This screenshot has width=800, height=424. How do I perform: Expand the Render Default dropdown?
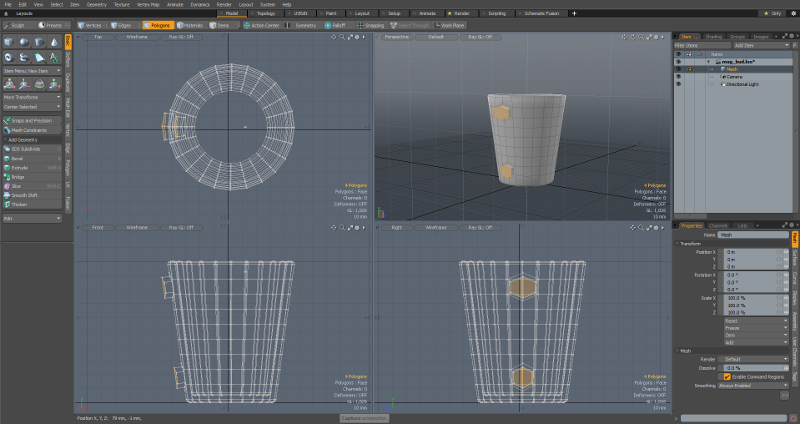click(x=754, y=359)
